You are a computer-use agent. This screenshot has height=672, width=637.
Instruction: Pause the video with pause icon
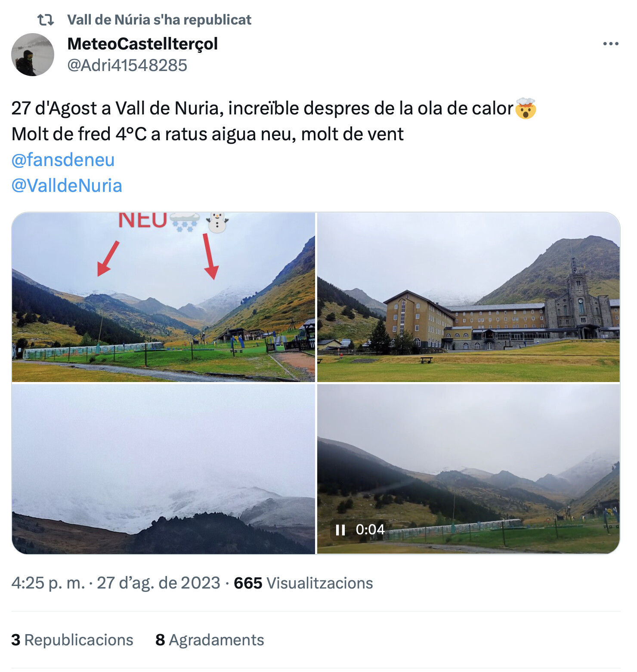[340, 530]
